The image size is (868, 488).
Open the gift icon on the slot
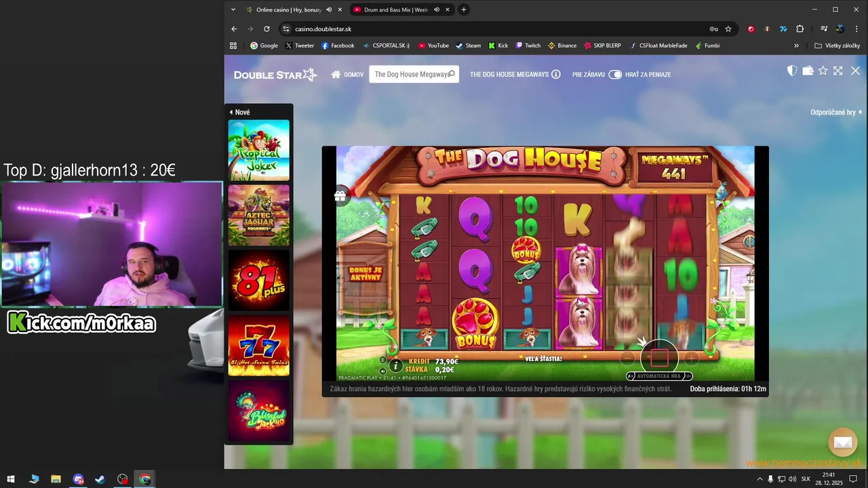[x=340, y=196]
